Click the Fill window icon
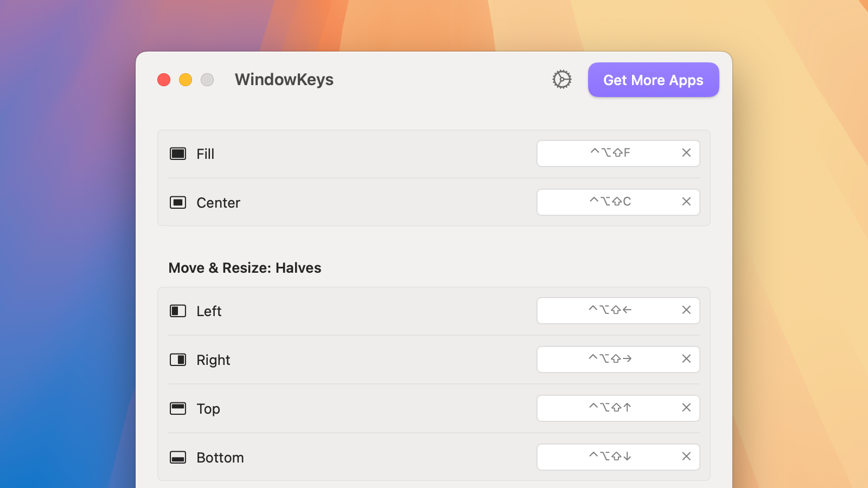The width and height of the screenshot is (868, 488). coord(178,153)
